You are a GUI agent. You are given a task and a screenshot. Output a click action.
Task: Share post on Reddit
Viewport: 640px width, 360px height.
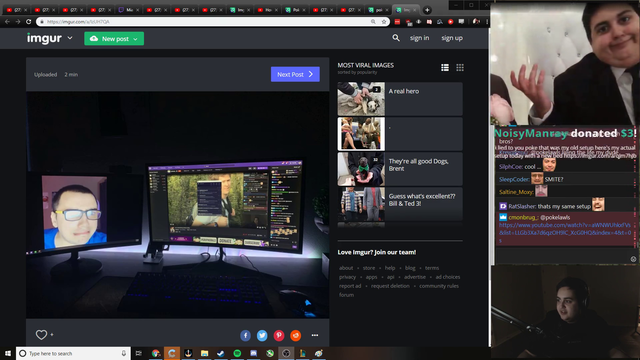point(296,335)
